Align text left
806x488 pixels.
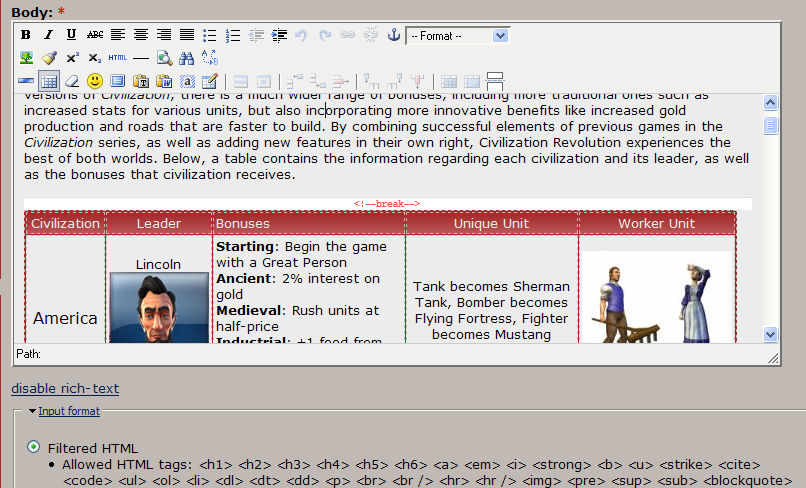click(x=118, y=35)
